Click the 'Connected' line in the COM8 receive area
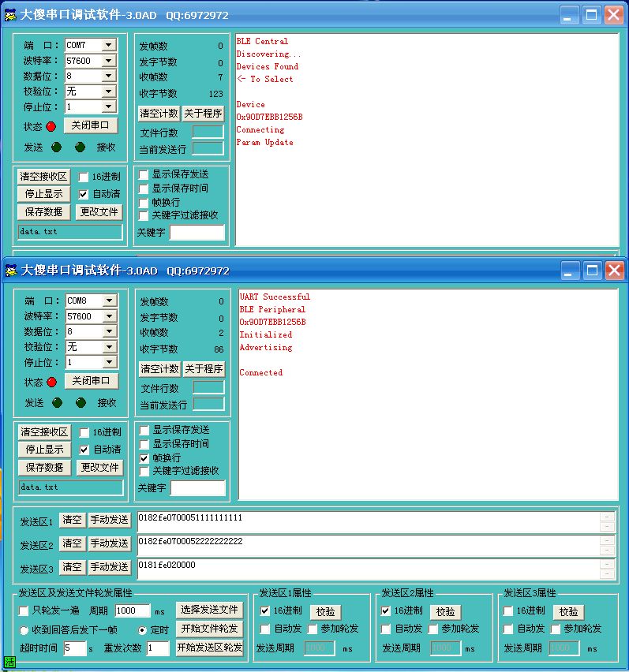 click(x=261, y=372)
